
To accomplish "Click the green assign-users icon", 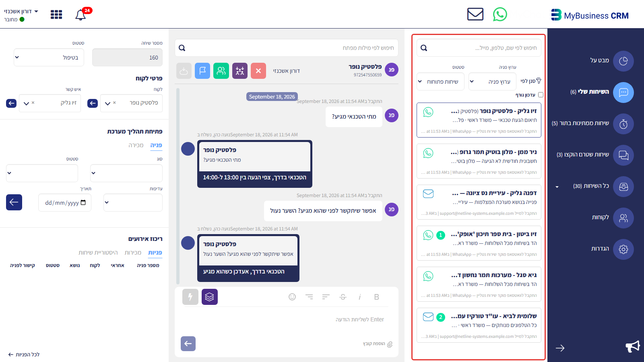I will click(x=221, y=71).
